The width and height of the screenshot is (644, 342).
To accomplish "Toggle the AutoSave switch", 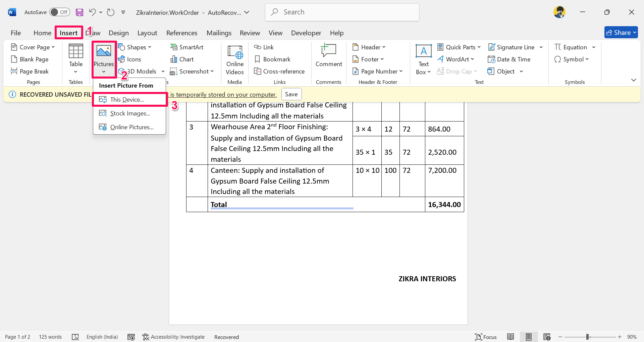I will coord(59,12).
